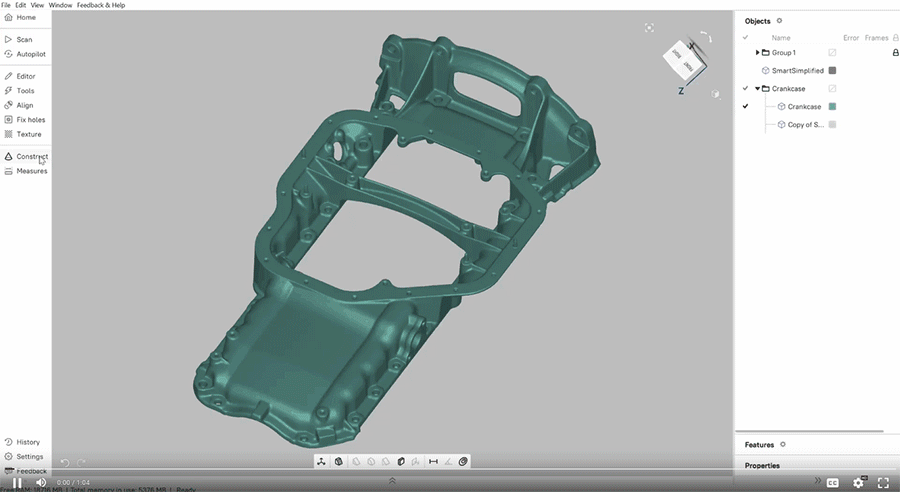Click the Error column header
Screen dimensions: 900x492
tap(851, 38)
